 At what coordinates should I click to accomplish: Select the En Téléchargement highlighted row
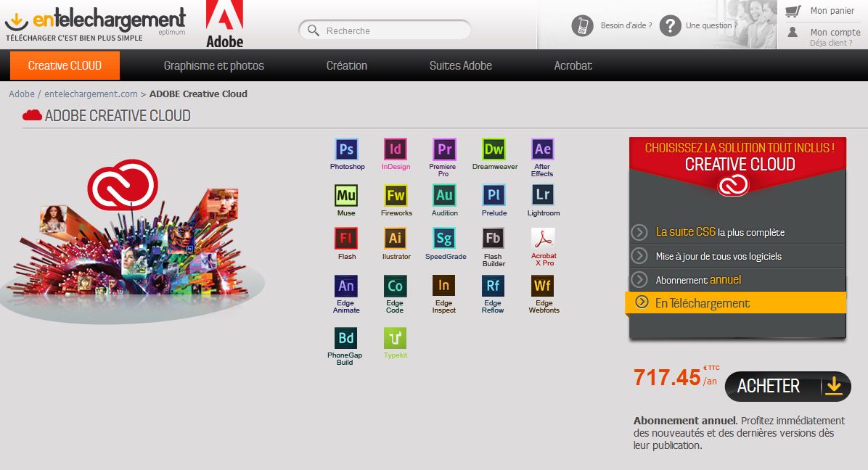click(736, 303)
